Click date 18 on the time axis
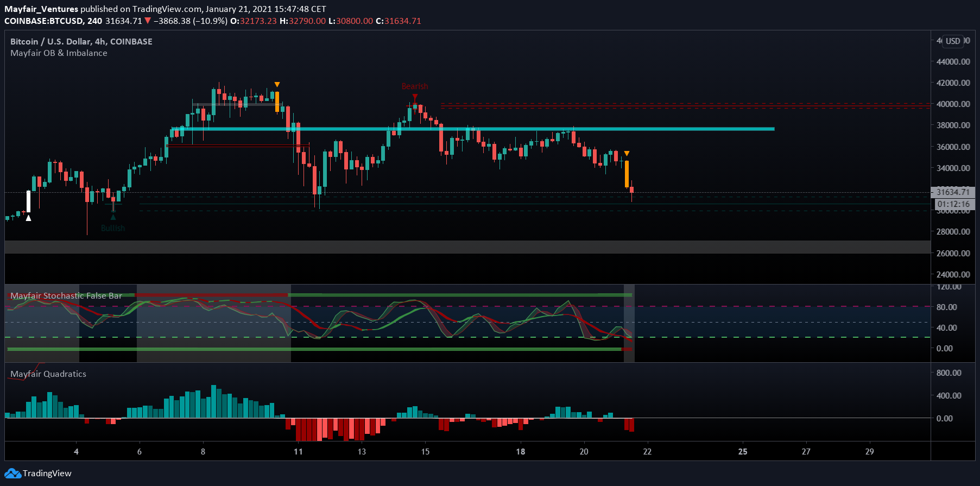The width and height of the screenshot is (980, 486). pos(520,451)
